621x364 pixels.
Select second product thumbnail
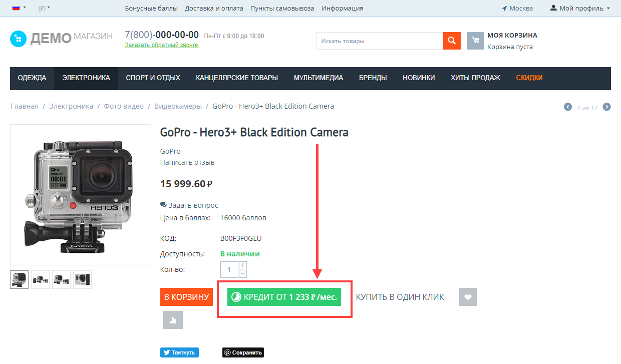pyautogui.click(x=41, y=279)
